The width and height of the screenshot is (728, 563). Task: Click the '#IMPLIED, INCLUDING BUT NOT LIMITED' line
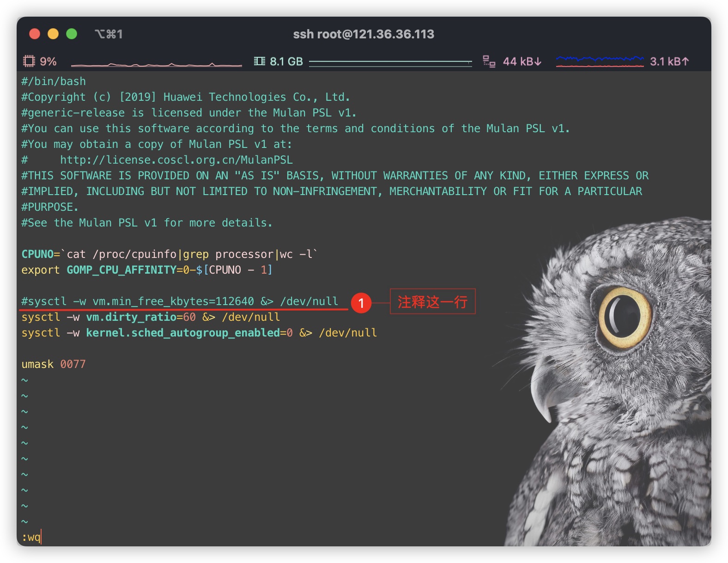click(332, 191)
